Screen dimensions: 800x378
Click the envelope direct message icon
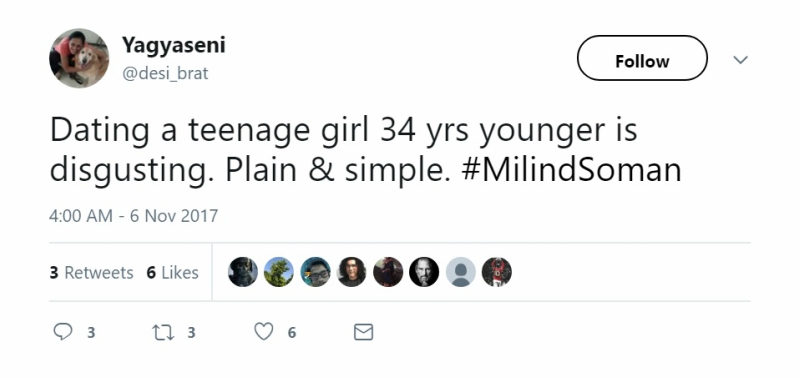(363, 332)
